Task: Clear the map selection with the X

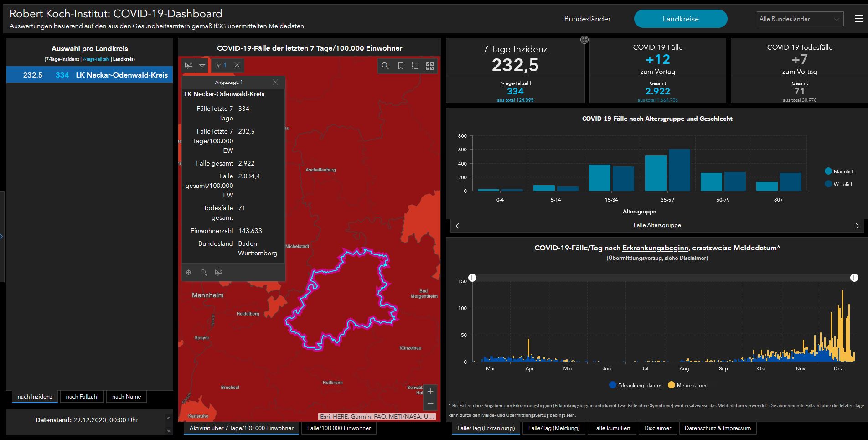Action: 237,65
